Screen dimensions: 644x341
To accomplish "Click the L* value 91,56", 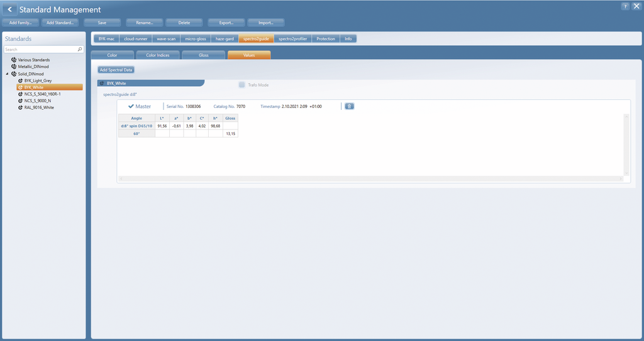I will 162,126.
